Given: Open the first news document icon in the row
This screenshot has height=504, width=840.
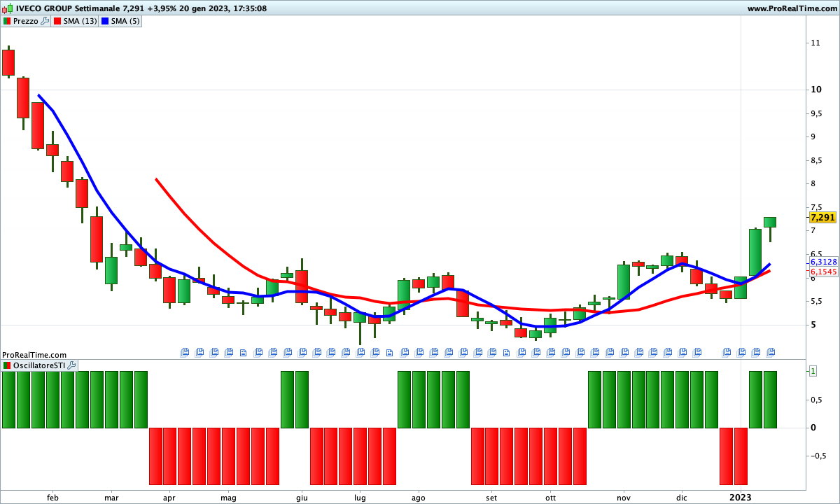Looking at the screenshot, I should (185, 351).
